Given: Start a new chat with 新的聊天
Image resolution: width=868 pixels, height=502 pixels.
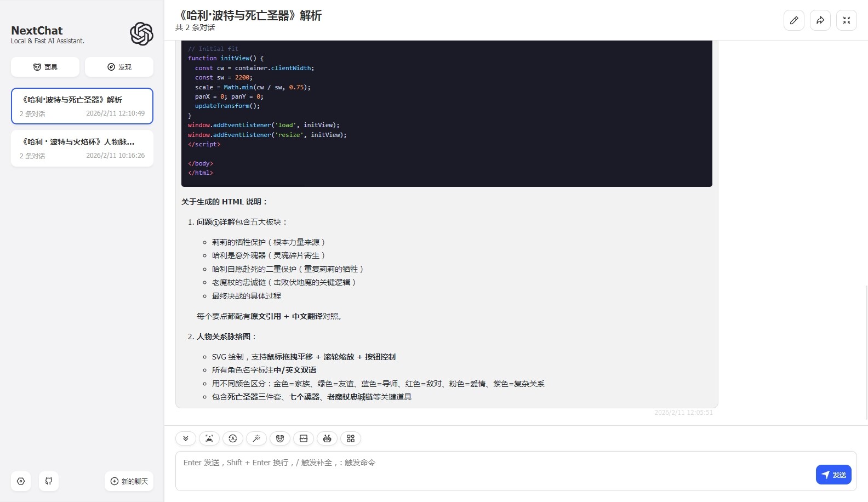Looking at the screenshot, I should pyautogui.click(x=129, y=481).
